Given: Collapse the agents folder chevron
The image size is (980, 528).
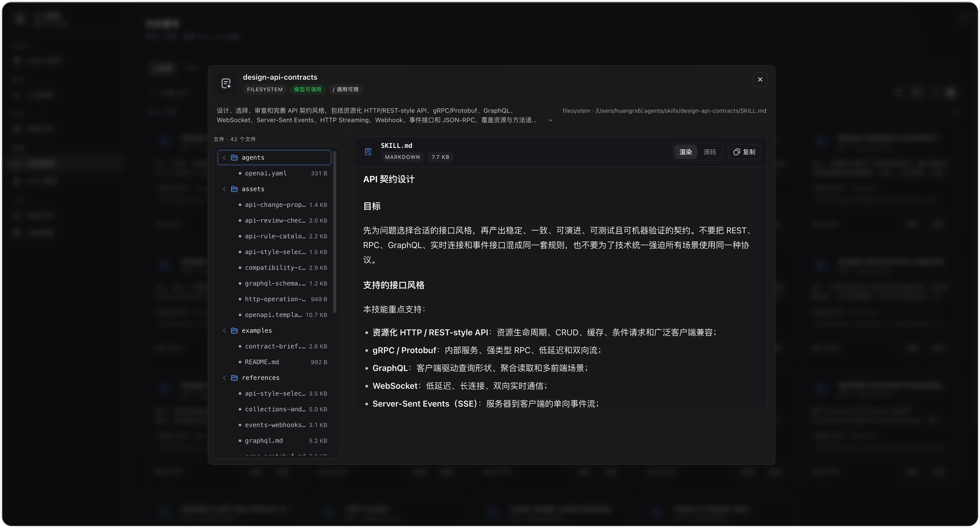Looking at the screenshot, I should point(224,157).
